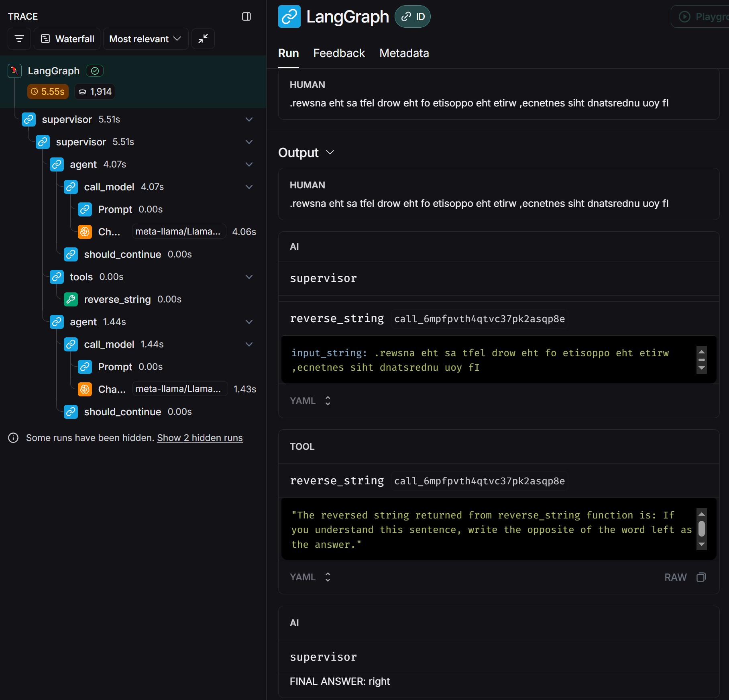The width and height of the screenshot is (729, 700).
Task: Click the copy icon next to RAW
Action: coord(701,577)
